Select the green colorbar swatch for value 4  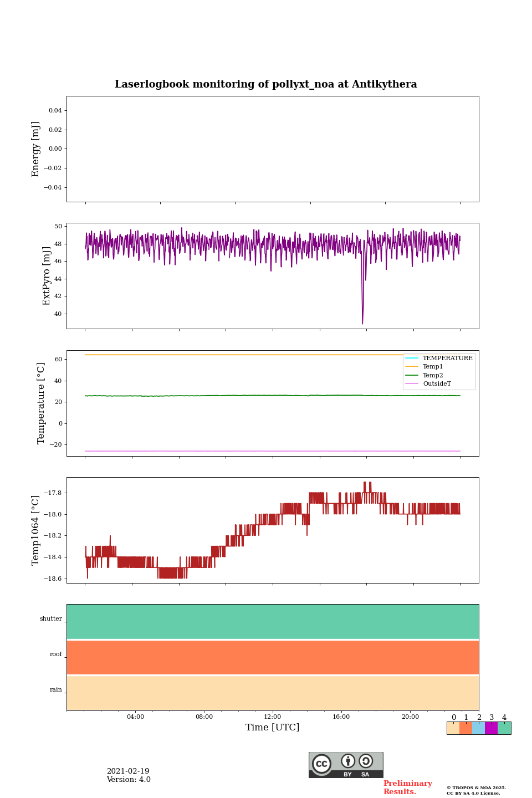coord(504,728)
